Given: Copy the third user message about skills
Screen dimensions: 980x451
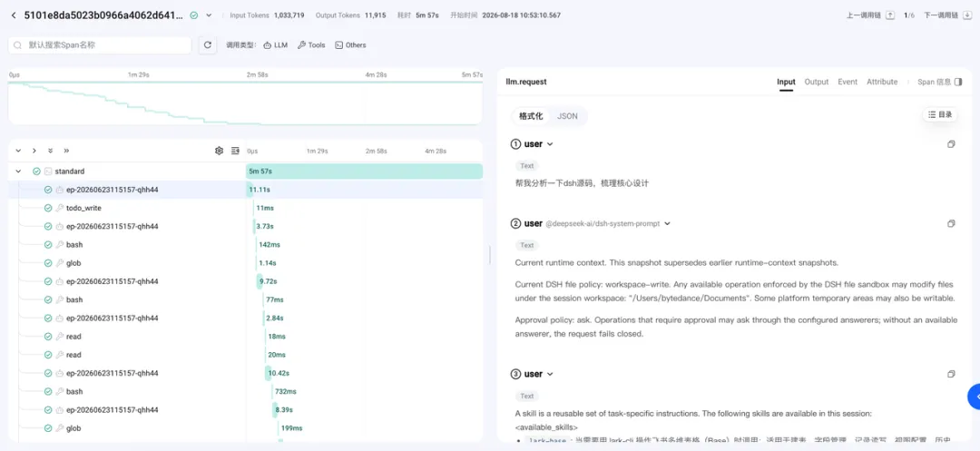Looking at the screenshot, I should (x=951, y=374).
